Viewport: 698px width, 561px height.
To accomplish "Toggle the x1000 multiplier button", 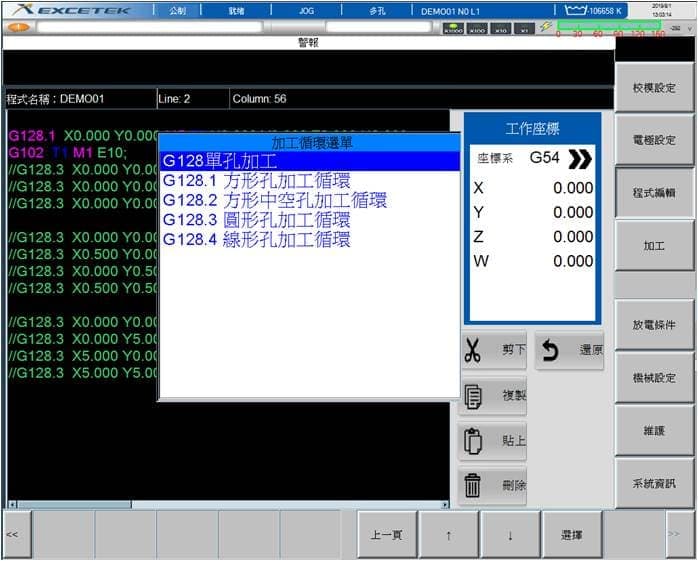I will point(453,29).
